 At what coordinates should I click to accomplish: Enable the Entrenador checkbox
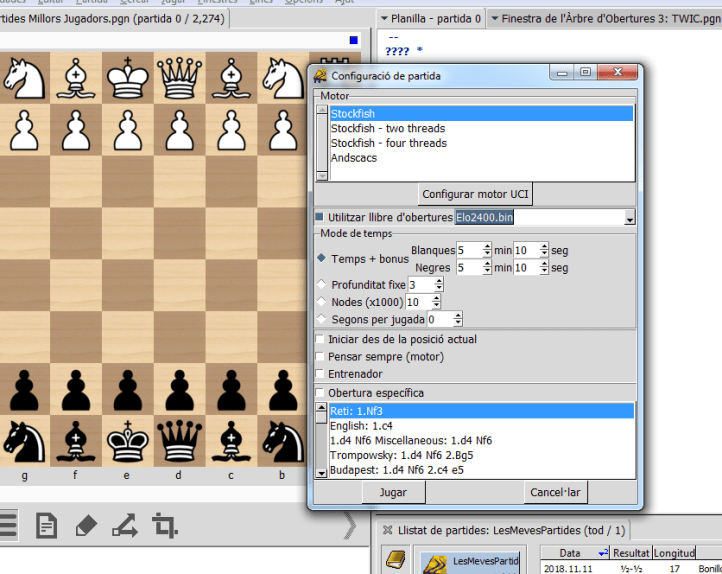pos(320,373)
